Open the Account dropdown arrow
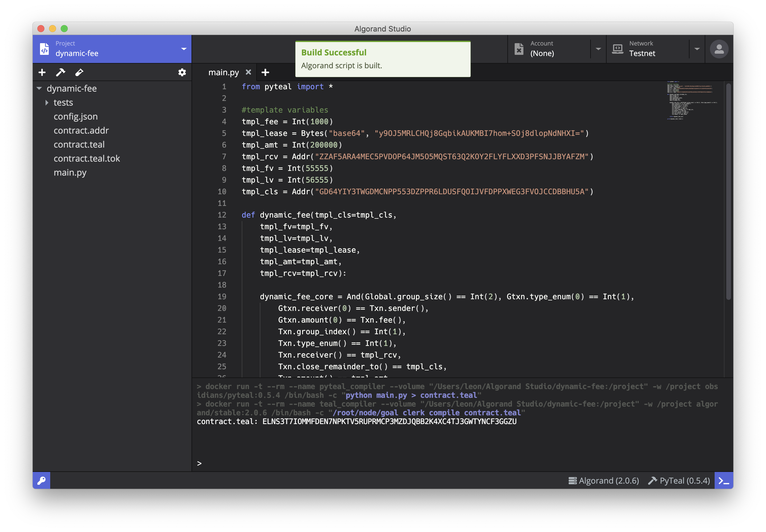 pos(598,49)
